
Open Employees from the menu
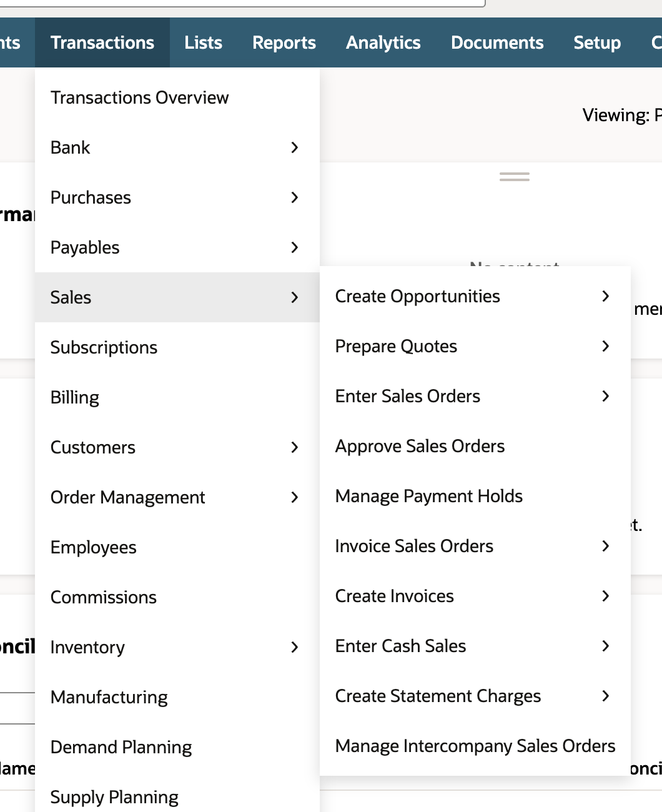click(x=177, y=547)
